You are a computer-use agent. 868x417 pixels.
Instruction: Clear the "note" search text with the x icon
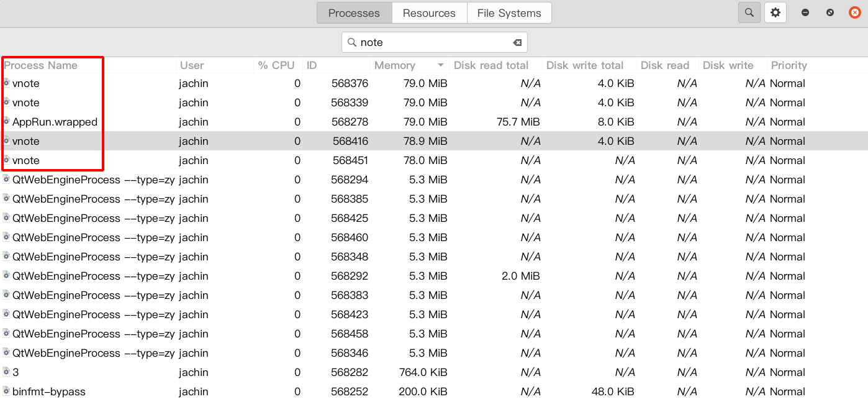click(517, 42)
